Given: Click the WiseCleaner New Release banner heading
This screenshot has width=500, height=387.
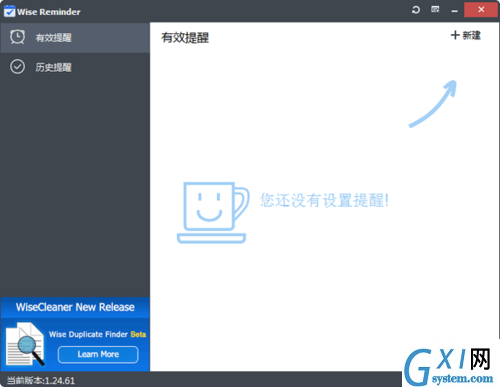Looking at the screenshot, I should (x=75, y=307).
